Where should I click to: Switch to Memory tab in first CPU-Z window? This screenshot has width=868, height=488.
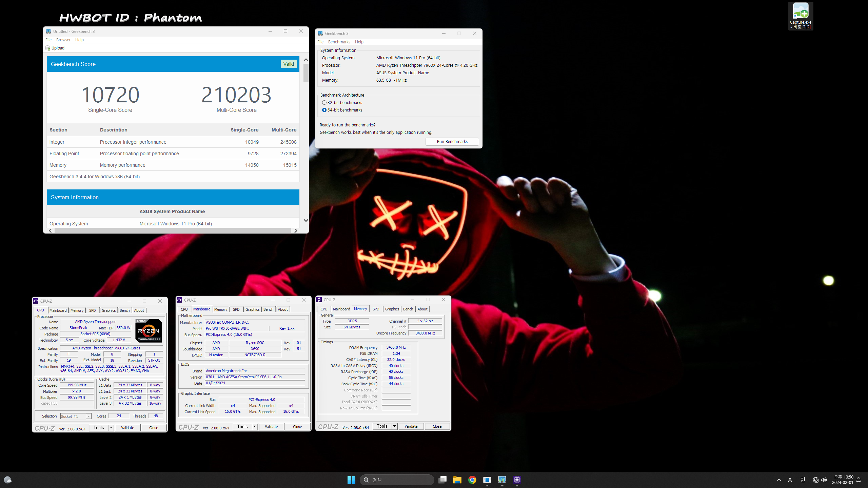tap(77, 310)
